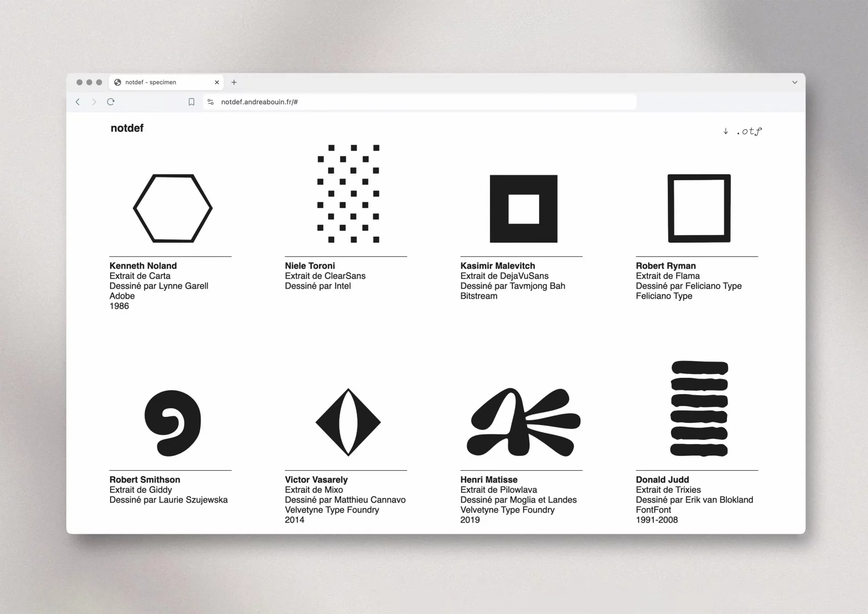Open the notdef home logo link
Screen dimensions: 868x614
pyautogui.click(x=127, y=128)
